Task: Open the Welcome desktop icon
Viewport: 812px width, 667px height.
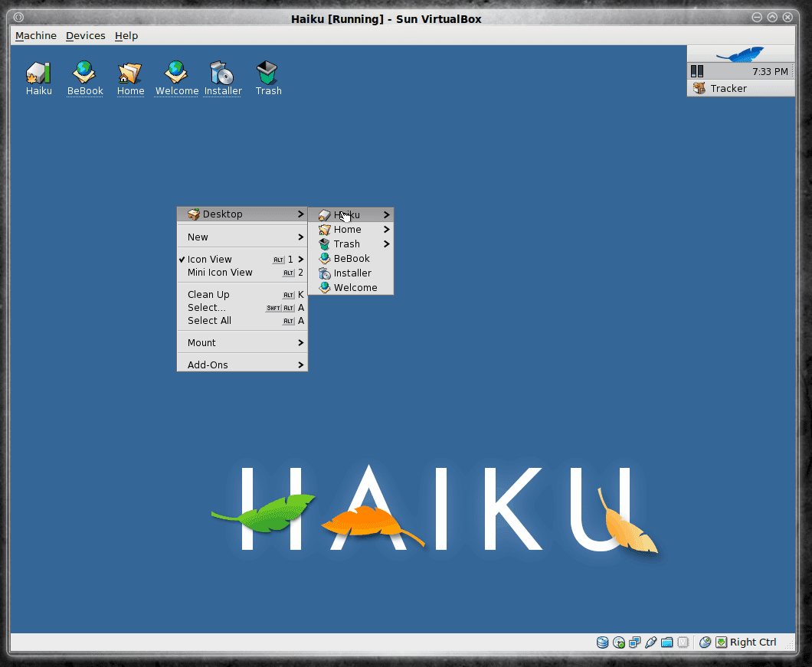Action: click(176, 74)
